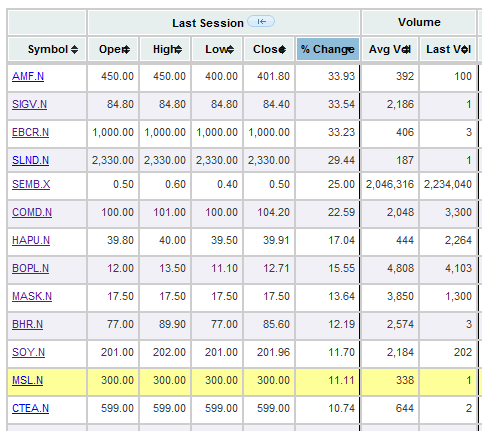This screenshot has height=431, width=482.
Task: Select SIGV.N % change value 33.54
Action: [341, 104]
